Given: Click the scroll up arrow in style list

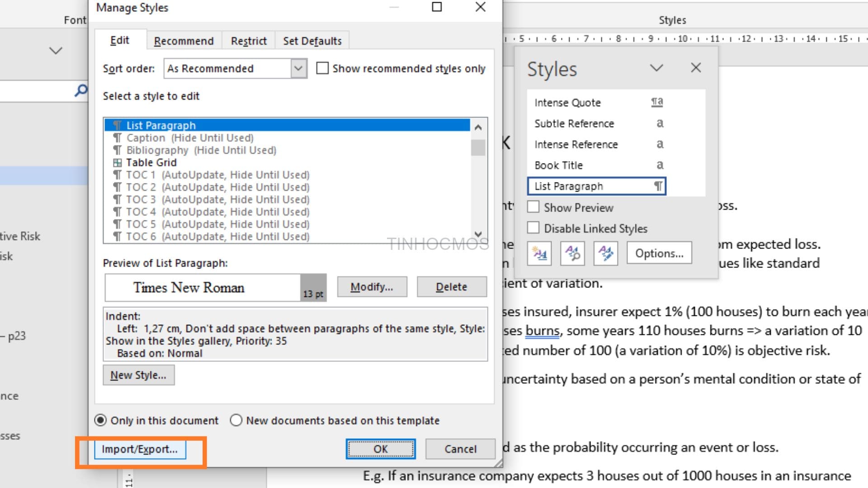Looking at the screenshot, I should pyautogui.click(x=478, y=128).
